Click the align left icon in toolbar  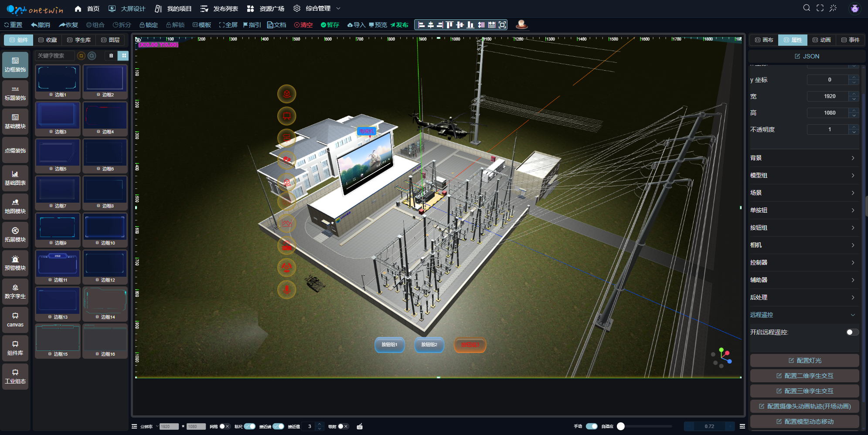click(x=421, y=25)
